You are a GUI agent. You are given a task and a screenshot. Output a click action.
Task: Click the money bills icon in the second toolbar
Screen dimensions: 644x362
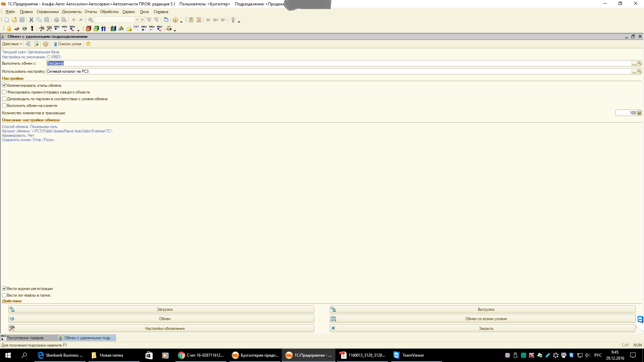[24, 29]
